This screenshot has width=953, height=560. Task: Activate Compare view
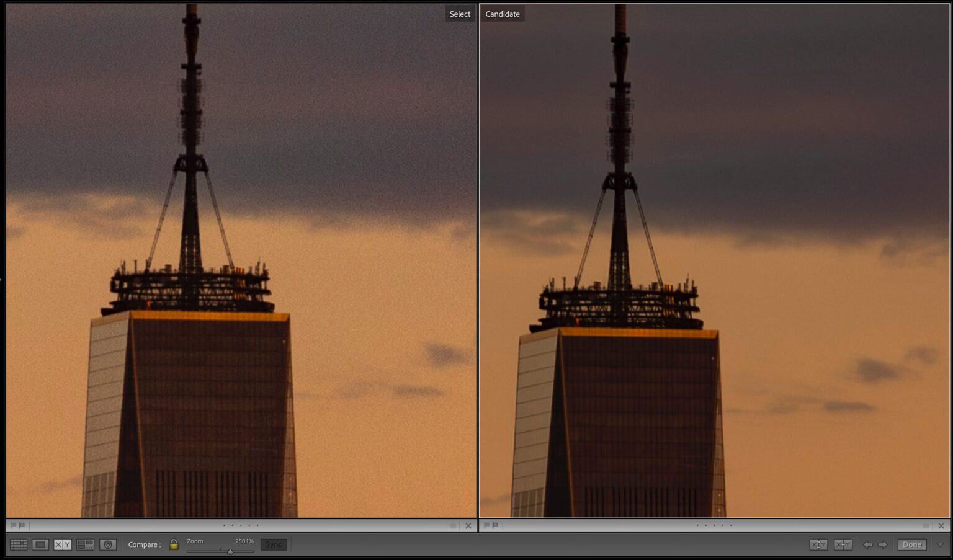pyautogui.click(x=61, y=544)
